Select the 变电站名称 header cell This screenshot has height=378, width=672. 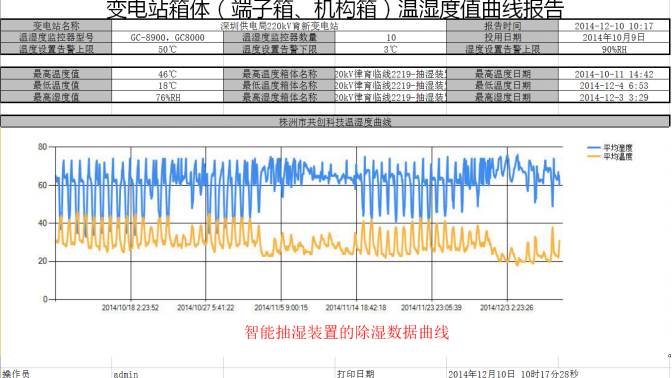[x=56, y=26]
